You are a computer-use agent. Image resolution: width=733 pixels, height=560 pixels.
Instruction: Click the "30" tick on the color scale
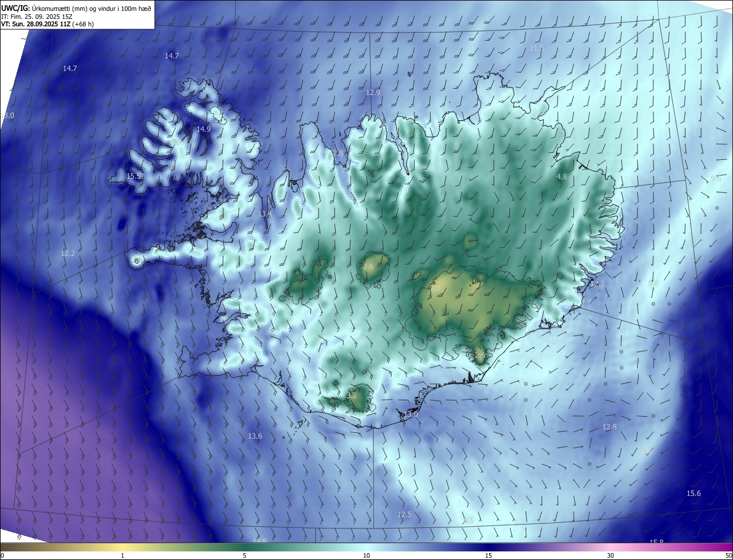tap(610, 555)
